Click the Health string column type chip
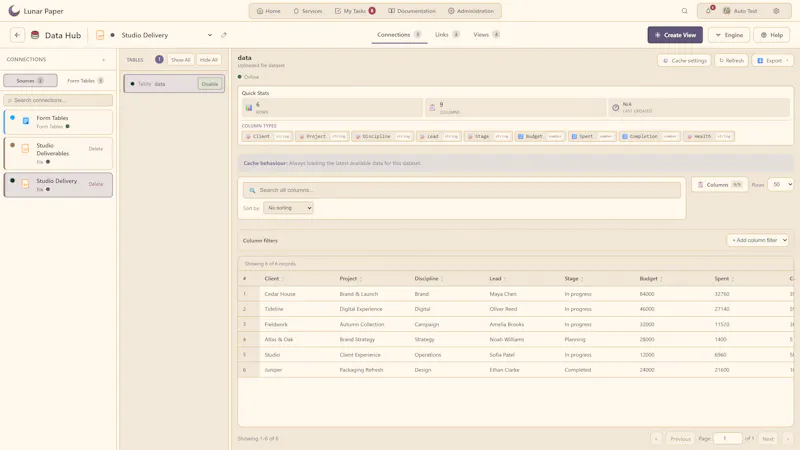The image size is (800, 450). [x=709, y=136]
